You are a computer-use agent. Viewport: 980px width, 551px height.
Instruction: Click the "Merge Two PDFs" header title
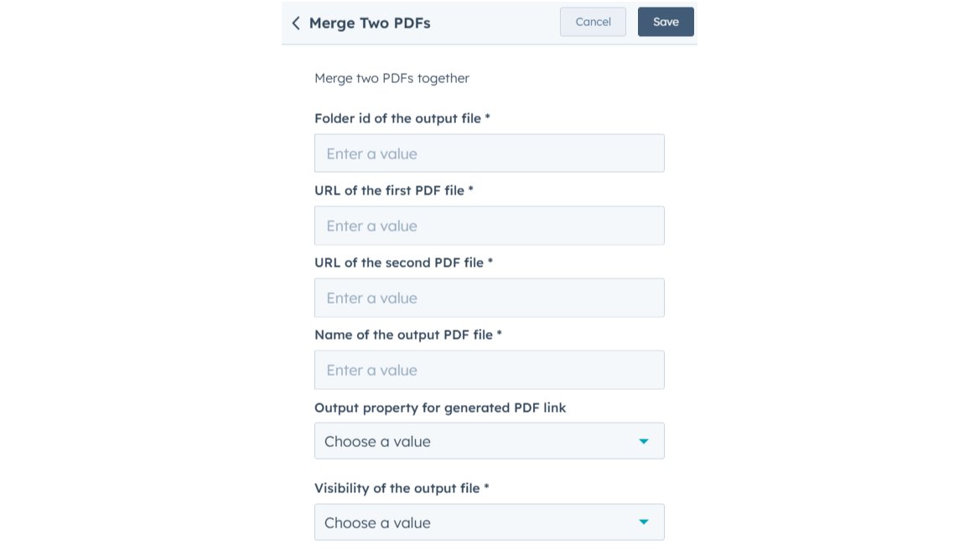click(x=370, y=23)
